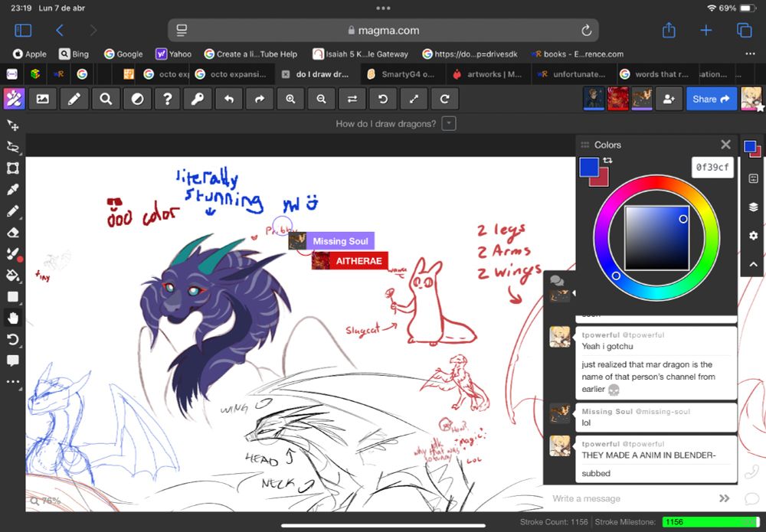The width and height of the screenshot is (766, 532).
Task: Swap foreground and background colors
Action: (x=607, y=160)
